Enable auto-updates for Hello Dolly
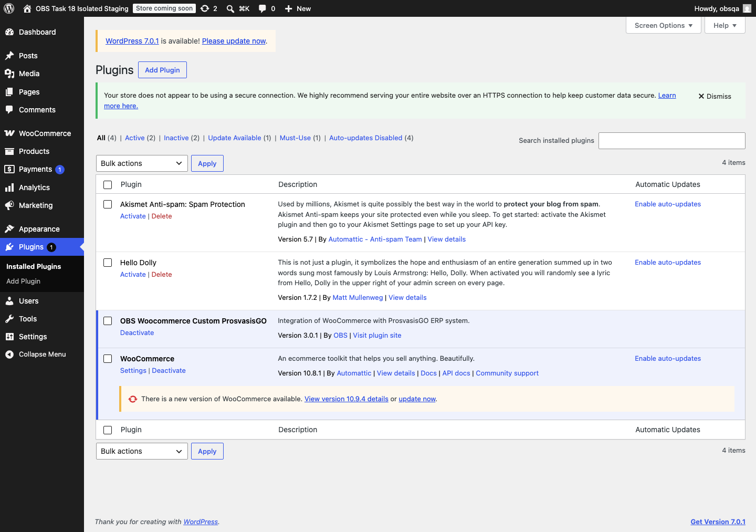 coord(668,262)
